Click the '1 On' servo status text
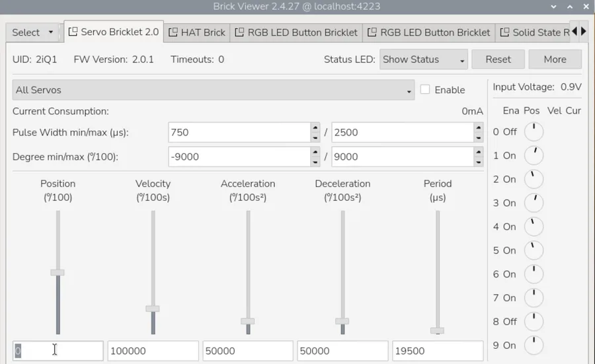The image size is (595, 364). click(504, 155)
